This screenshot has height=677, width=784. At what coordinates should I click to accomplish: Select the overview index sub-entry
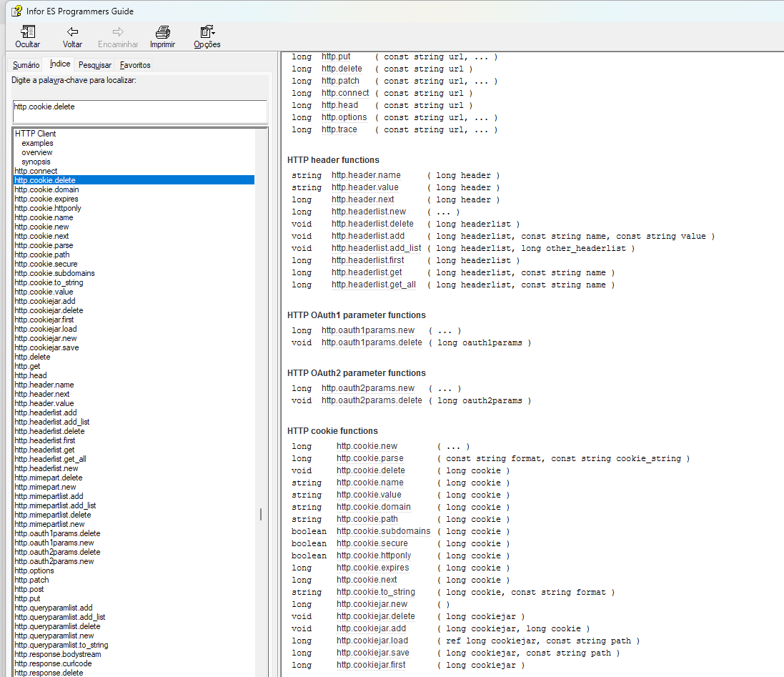[x=36, y=152]
